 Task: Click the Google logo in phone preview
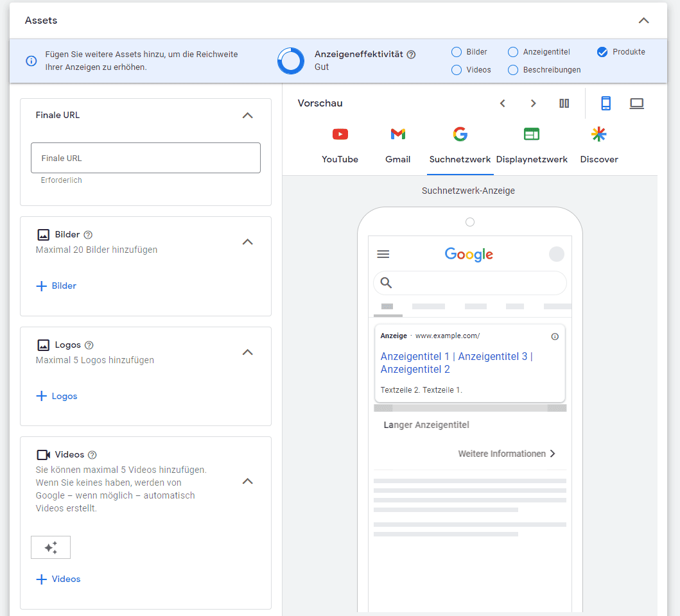[469, 255]
